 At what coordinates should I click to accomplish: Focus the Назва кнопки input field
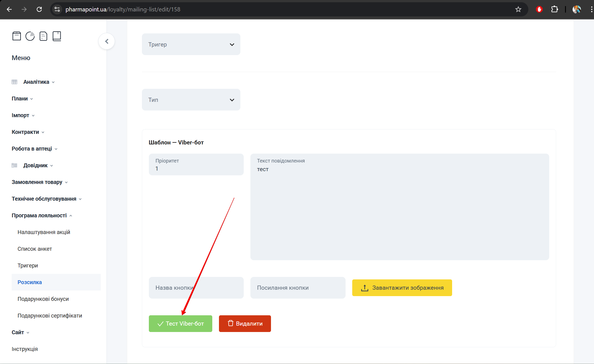tap(196, 288)
